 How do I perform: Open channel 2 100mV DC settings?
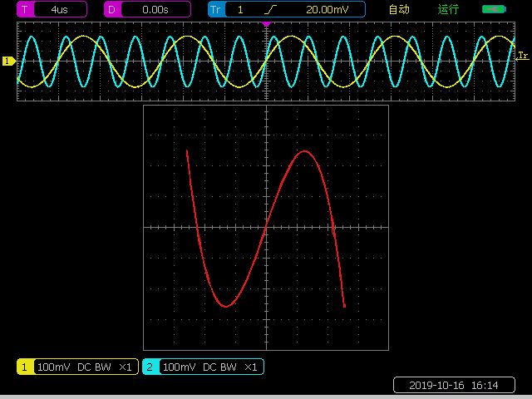tap(210, 367)
